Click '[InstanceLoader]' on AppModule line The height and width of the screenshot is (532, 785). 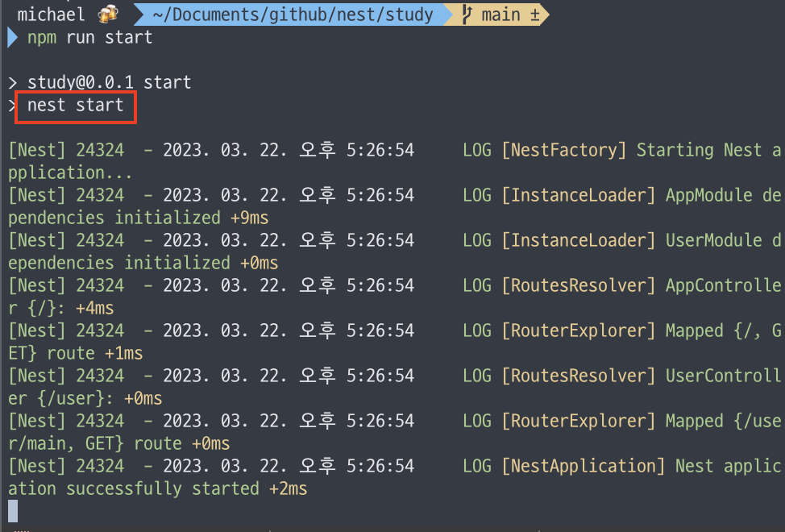pyautogui.click(x=579, y=195)
